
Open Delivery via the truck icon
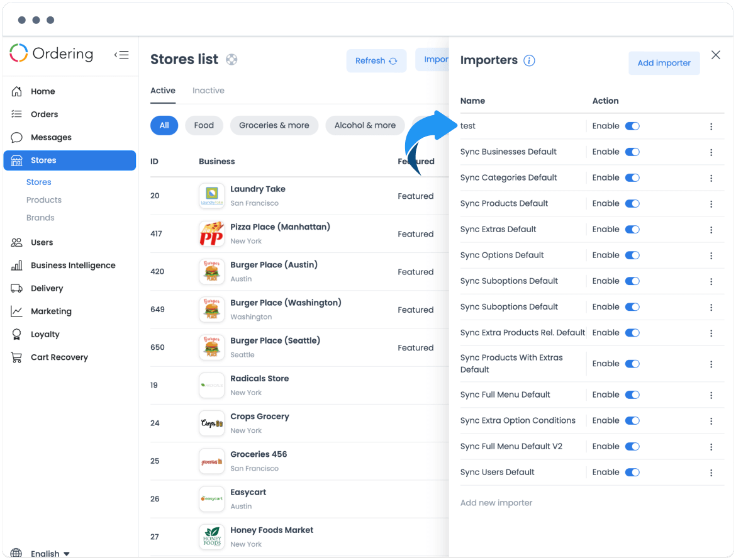16,288
